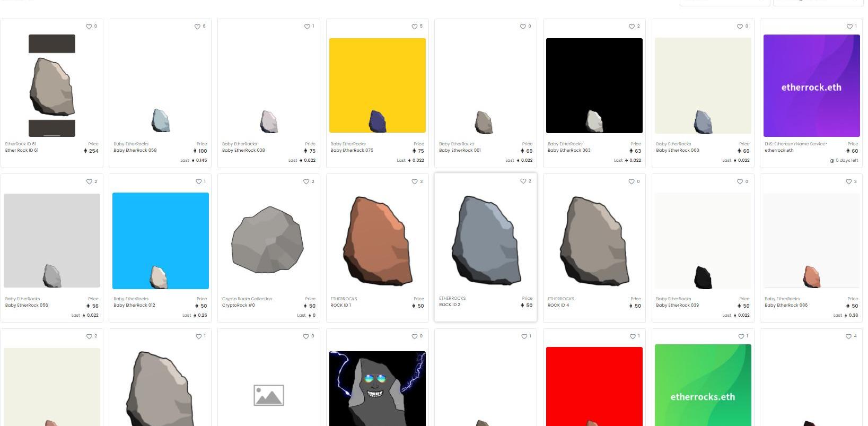Like the Baby EtherRock 086 item
Screen dimensions: 868x426
[x=848, y=181]
